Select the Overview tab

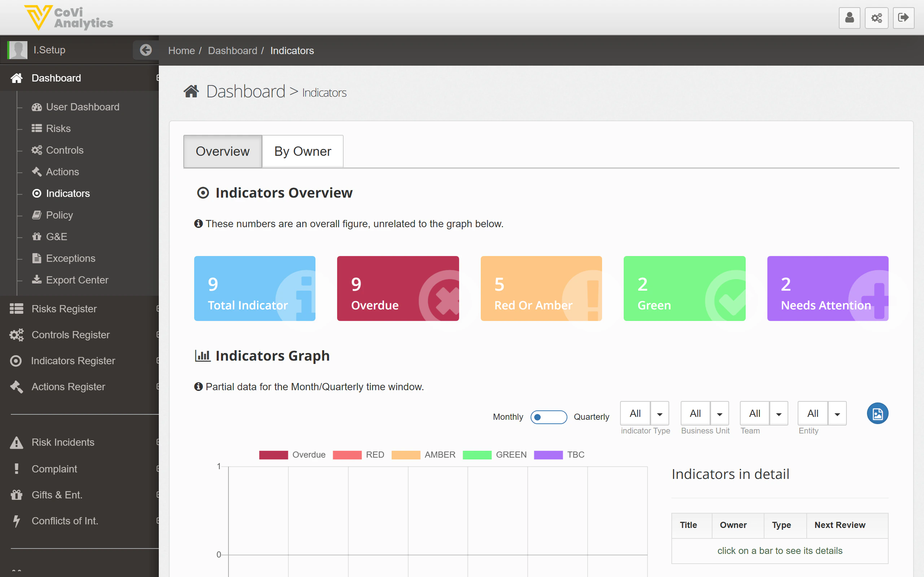coord(222,151)
